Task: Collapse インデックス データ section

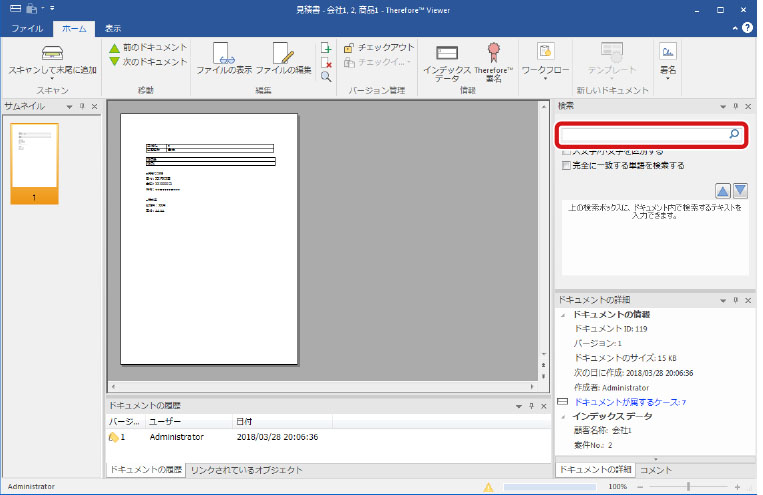Action: pyautogui.click(x=562, y=416)
